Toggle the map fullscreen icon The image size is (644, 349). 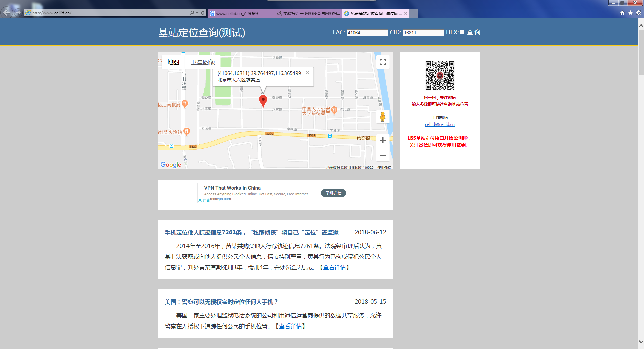(383, 62)
